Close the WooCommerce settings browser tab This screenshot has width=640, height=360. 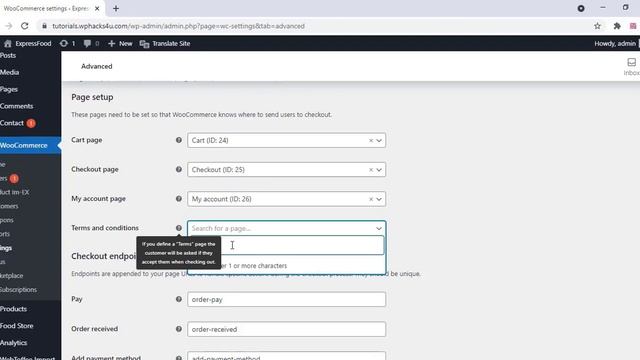97,9
